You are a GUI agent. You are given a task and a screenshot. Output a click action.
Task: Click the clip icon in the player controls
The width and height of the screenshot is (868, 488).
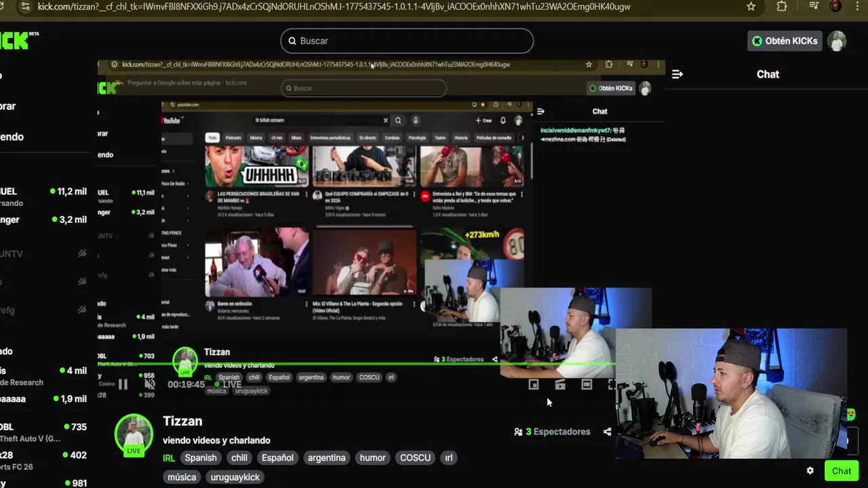(560, 384)
